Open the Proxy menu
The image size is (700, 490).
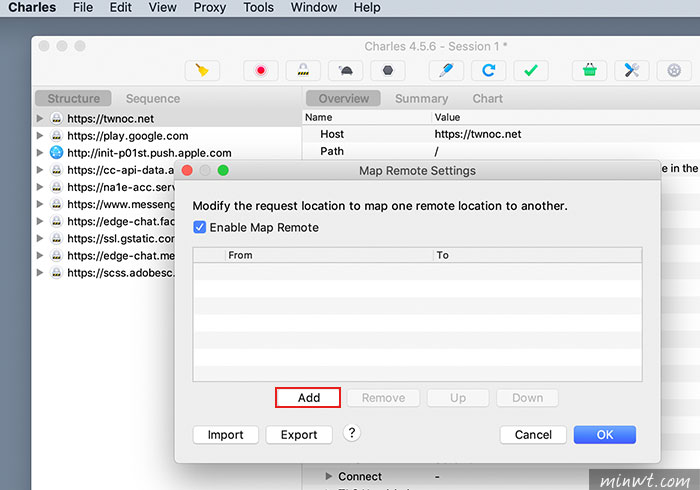210,8
